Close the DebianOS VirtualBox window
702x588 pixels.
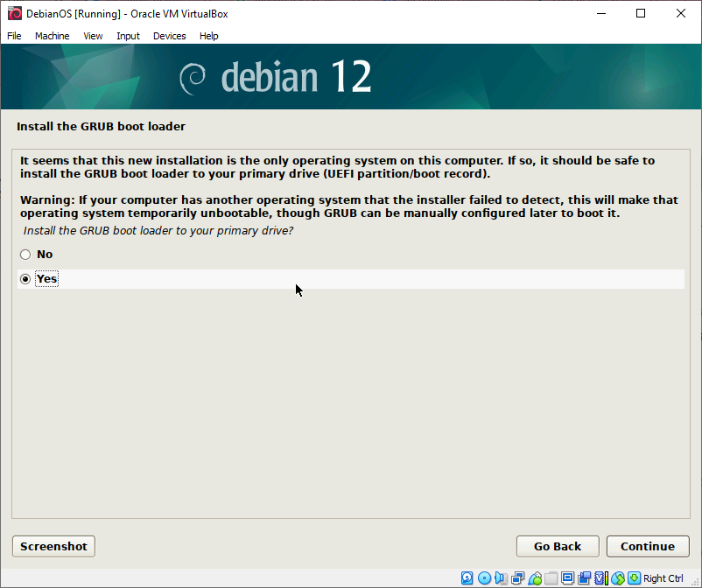tap(680, 14)
